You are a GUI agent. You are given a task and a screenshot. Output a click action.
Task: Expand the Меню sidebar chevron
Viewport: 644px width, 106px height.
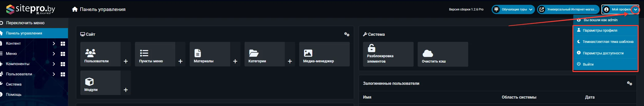54,54
